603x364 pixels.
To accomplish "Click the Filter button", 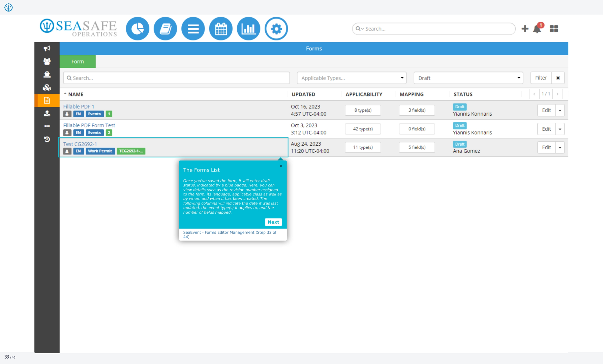I will pyautogui.click(x=541, y=78).
